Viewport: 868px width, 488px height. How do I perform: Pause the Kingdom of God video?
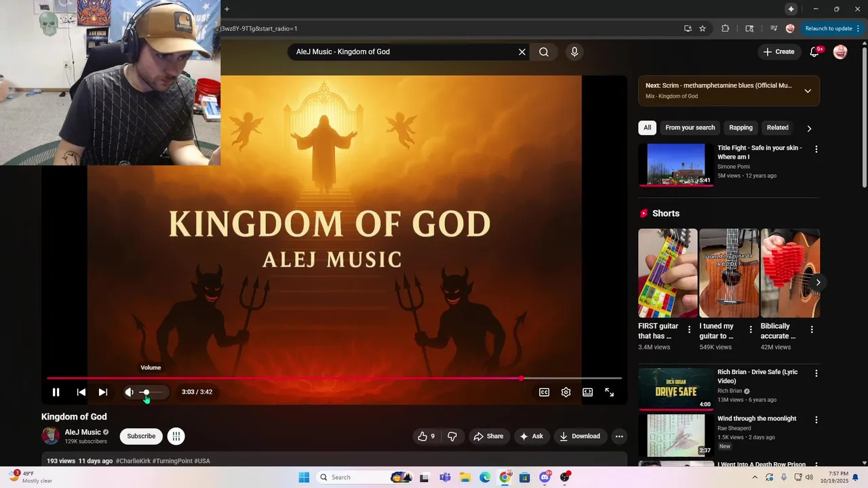point(56,392)
